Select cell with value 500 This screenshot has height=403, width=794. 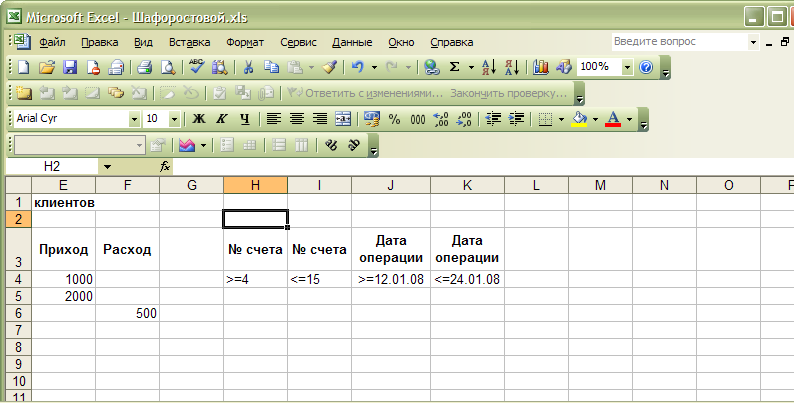pyautogui.click(x=127, y=313)
